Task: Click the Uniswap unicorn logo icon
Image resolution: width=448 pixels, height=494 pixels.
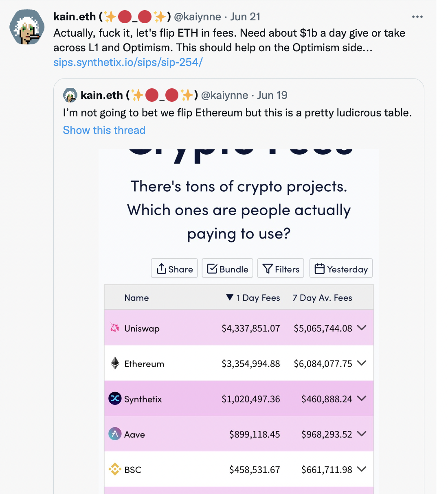Action: point(114,328)
